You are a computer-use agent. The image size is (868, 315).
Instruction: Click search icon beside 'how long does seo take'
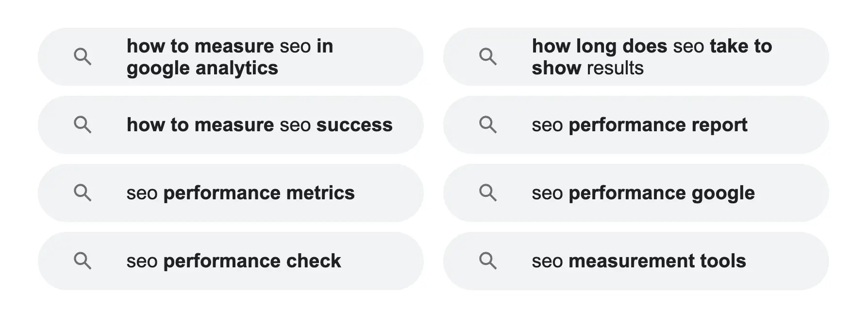[x=487, y=57]
